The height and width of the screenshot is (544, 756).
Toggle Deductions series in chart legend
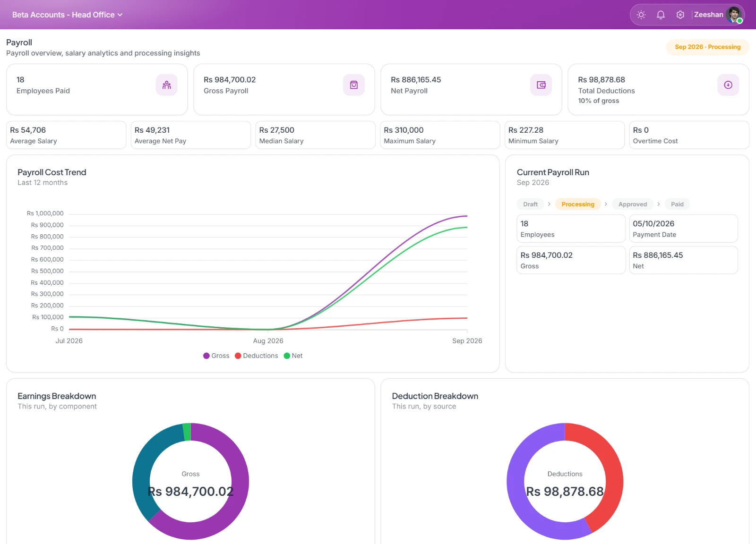pyautogui.click(x=257, y=356)
